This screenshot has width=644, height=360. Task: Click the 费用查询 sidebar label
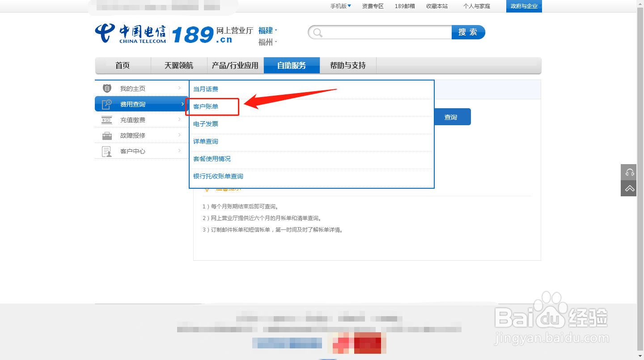133,104
